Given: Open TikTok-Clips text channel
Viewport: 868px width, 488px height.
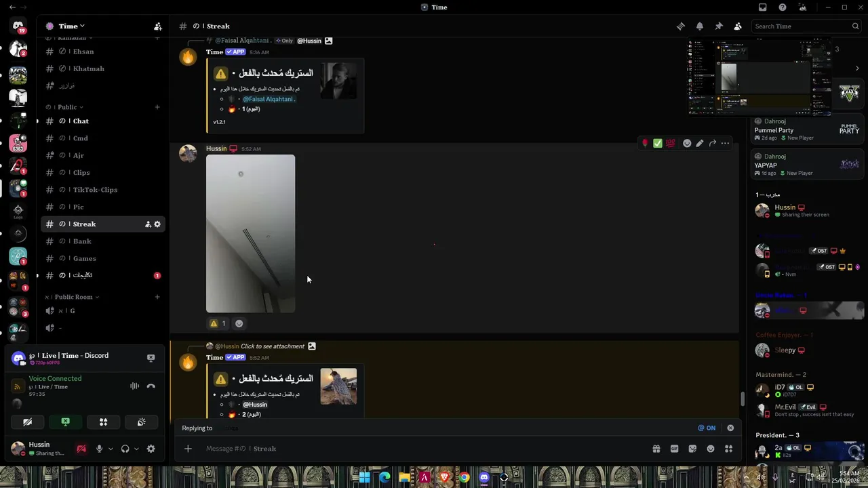Looking at the screenshot, I should coord(102,190).
